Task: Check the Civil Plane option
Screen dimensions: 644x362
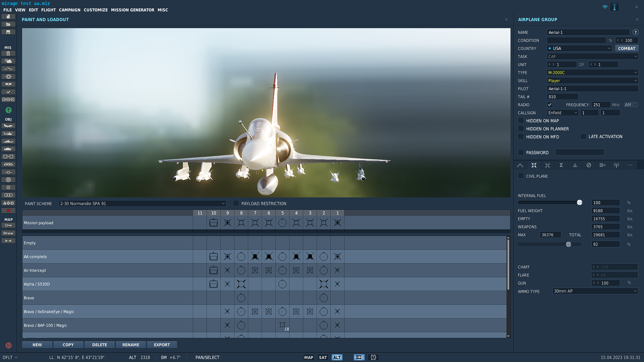Action: coord(521,176)
